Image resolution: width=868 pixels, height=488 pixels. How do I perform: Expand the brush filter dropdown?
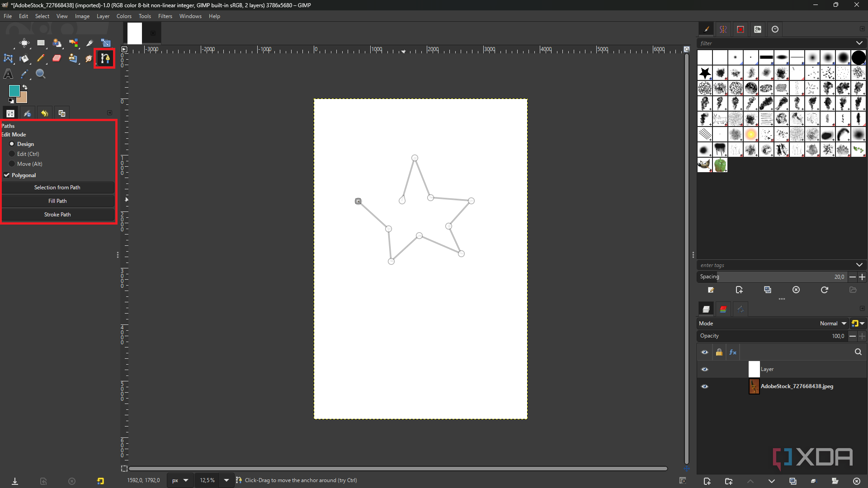pos(859,43)
